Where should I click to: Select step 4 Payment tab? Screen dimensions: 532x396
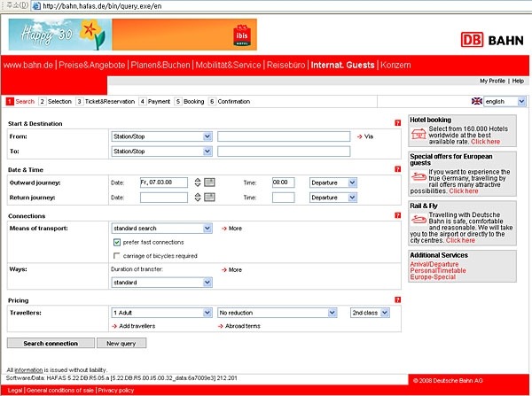[154, 101]
